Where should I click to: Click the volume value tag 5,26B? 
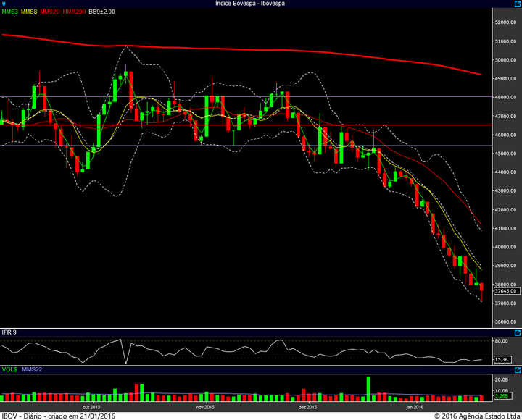pos(502,395)
